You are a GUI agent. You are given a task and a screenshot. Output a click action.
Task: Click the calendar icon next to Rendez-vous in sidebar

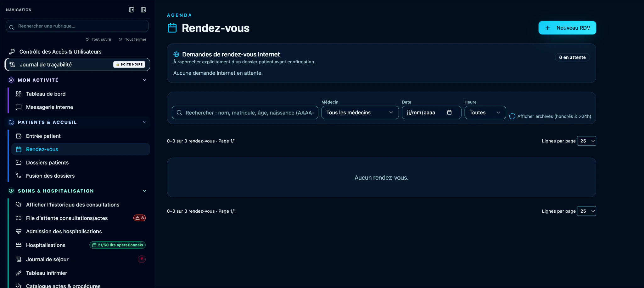coord(19,149)
